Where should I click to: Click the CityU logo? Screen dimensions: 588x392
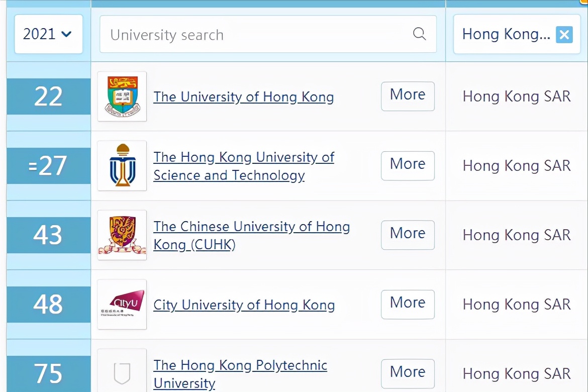(x=122, y=305)
